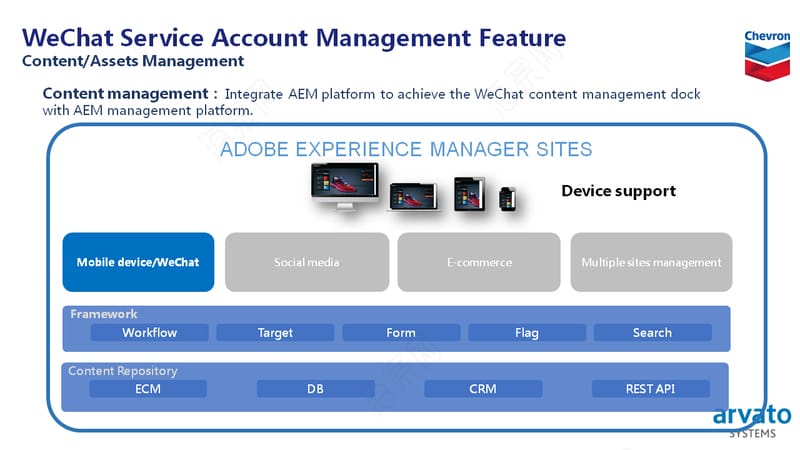Click the E-commerce box
Screen dimensions: 800x450
click(x=479, y=262)
